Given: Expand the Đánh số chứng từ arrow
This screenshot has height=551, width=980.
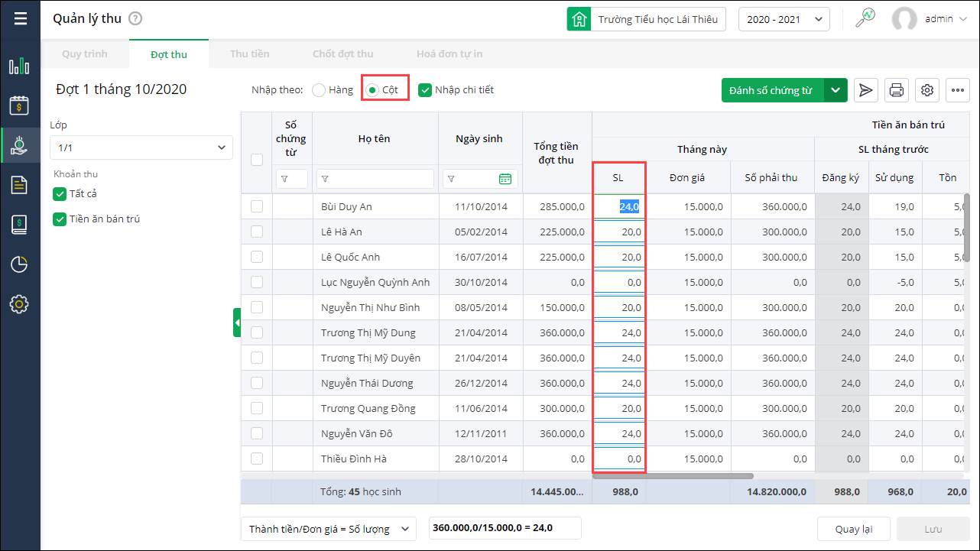Looking at the screenshot, I should point(836,90).
